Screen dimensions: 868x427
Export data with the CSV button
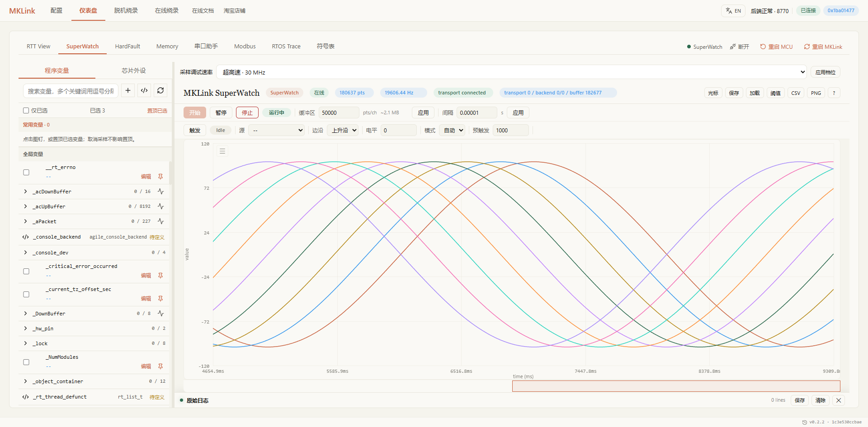(x=796, y=93)
